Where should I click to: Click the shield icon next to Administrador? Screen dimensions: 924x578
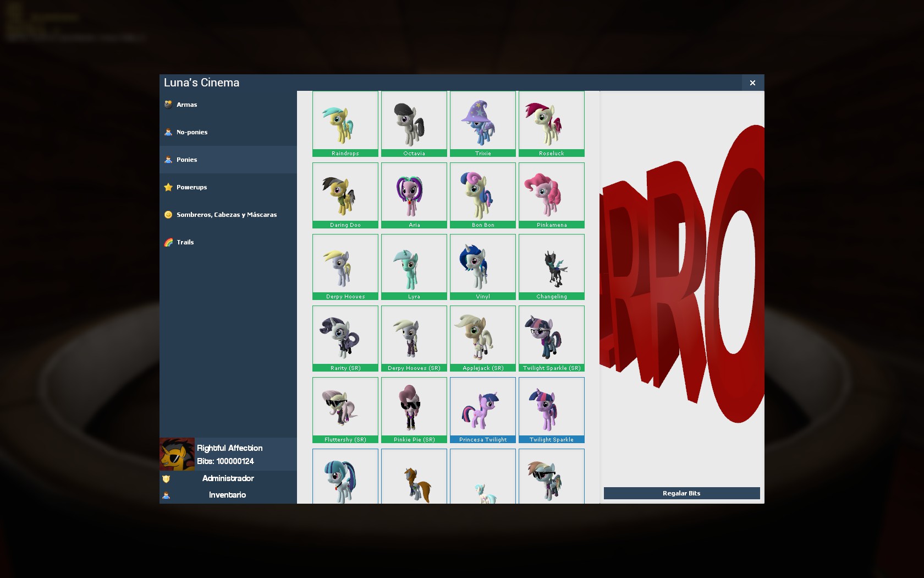click(166, 479)
